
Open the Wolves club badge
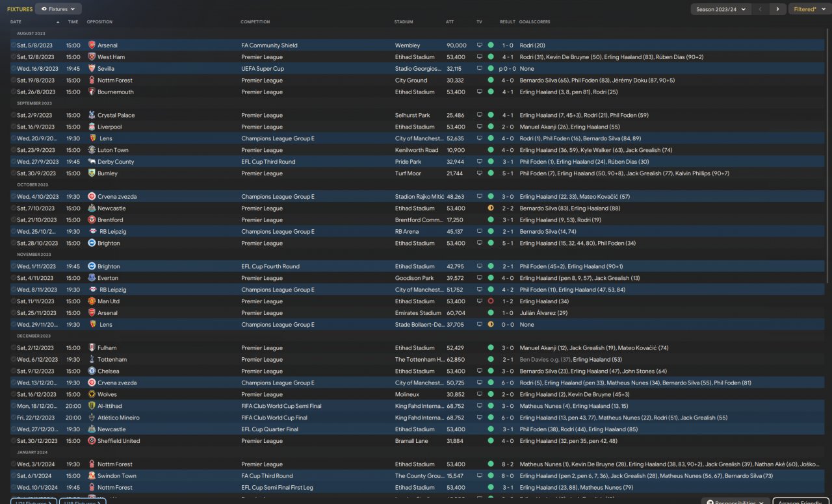[92, 395]
